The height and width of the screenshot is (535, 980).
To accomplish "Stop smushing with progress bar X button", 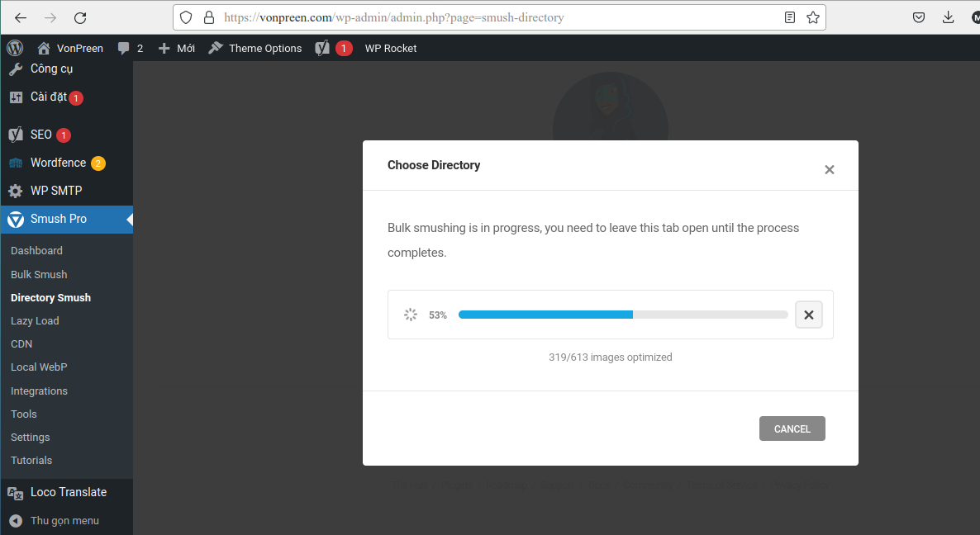I will [808, 315].
